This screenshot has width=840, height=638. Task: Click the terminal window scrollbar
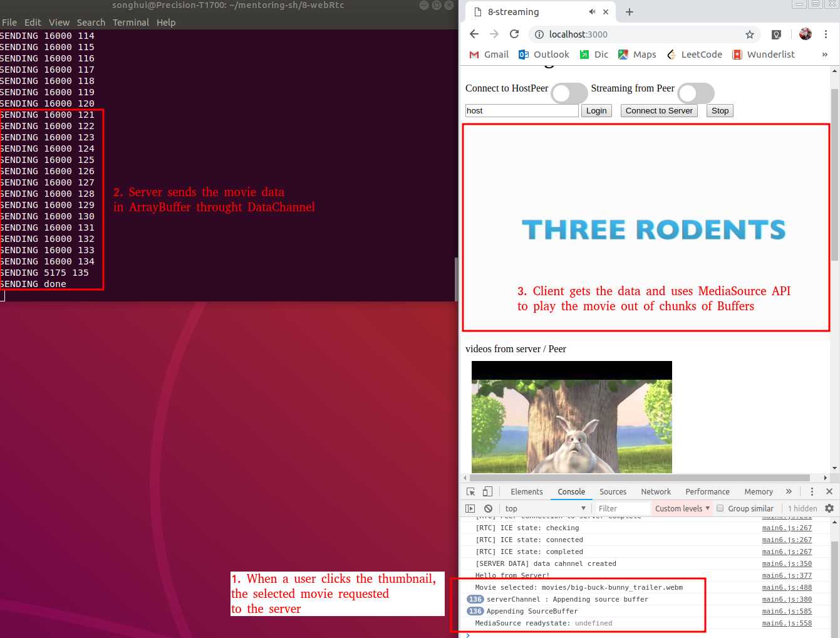tap(456, 279)
